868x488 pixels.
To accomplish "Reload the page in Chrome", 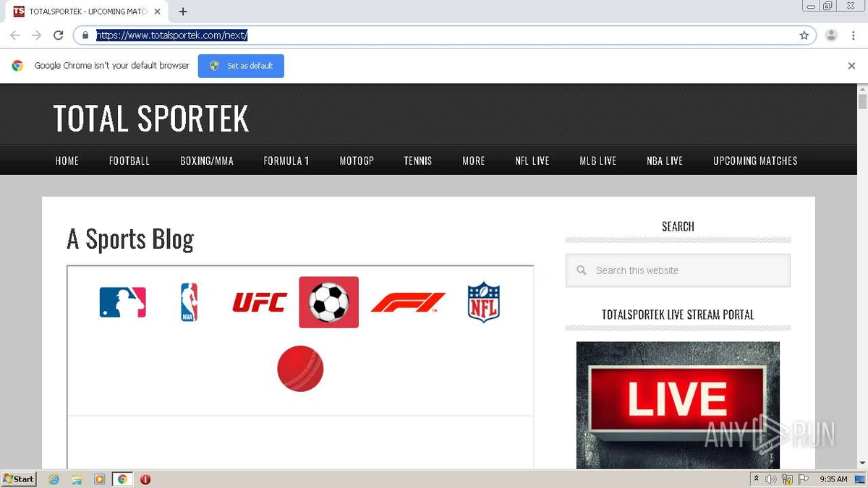I will (59, 35).
